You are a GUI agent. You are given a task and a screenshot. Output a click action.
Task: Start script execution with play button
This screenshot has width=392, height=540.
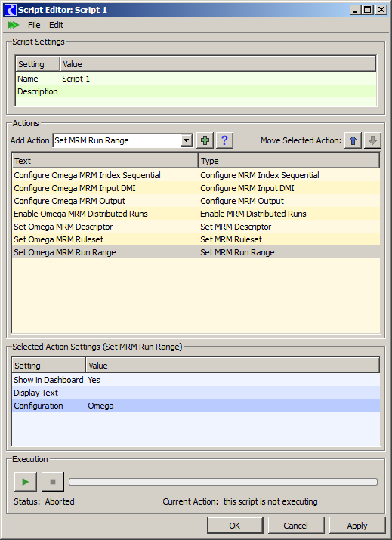click(x=26, y=481)
